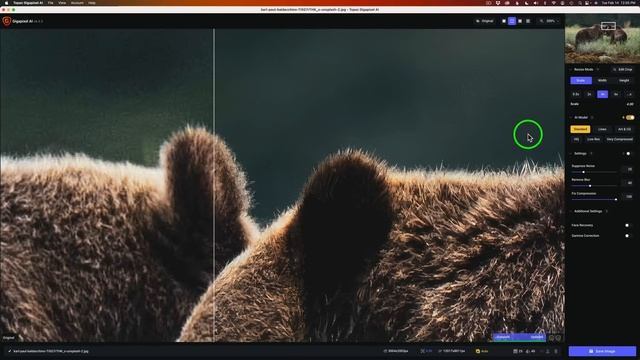Click the face recovery person icon in bottom bar

[548, 351]
